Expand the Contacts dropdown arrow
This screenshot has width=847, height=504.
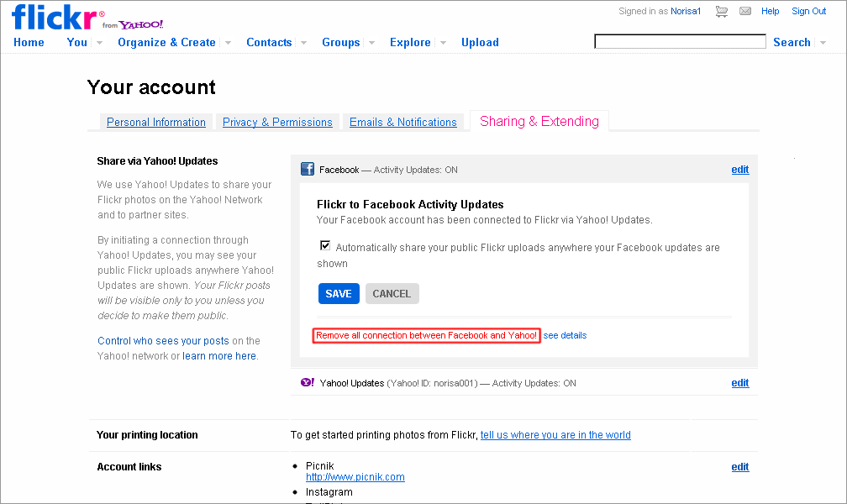[303, 43]
